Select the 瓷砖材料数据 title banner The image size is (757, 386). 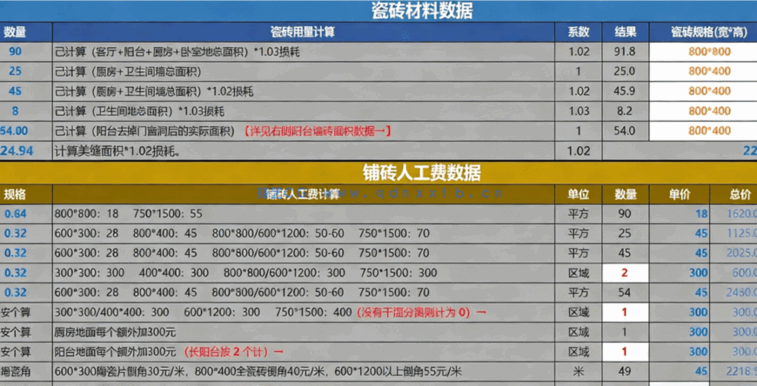pos(378,11)
